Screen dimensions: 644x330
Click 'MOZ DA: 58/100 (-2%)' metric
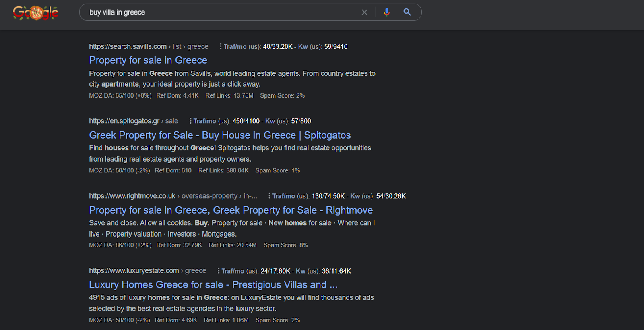120,320
